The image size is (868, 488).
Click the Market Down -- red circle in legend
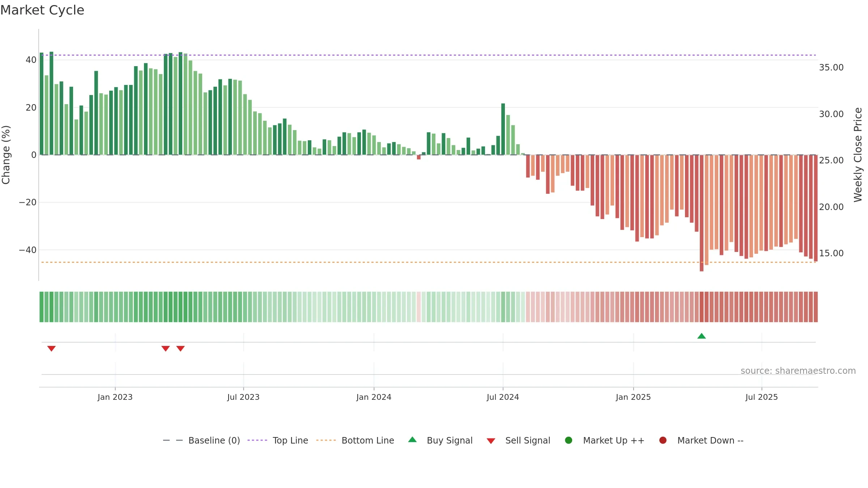[x=663, y=440]
